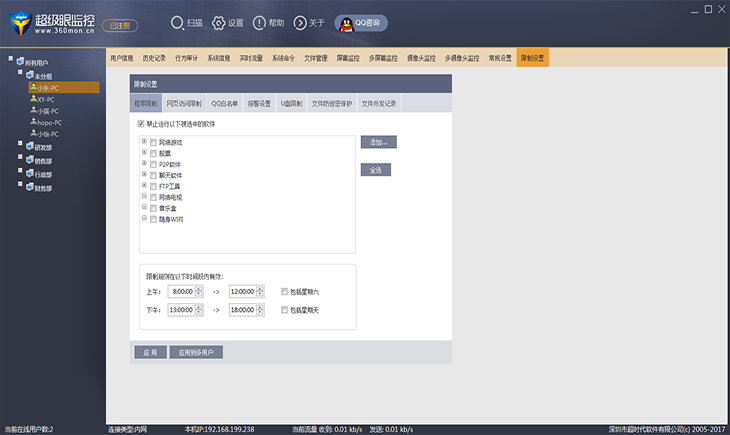Collapse the 未分组 group node
The height and width of the screenshot is (435, 730).
tap(18, 73)
